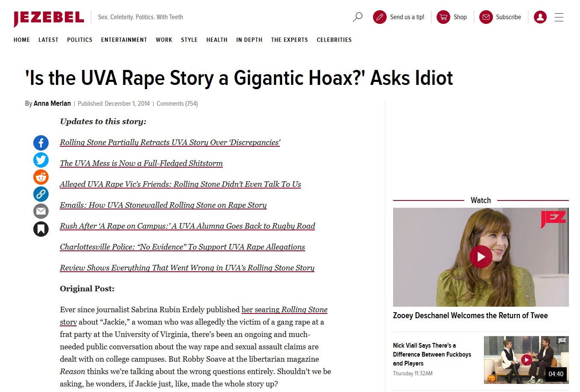Image resolution: width=580 pixels, height=392 pixels.
Task: Open author Anna Merlan's page
Action: [x=52, y=104]
